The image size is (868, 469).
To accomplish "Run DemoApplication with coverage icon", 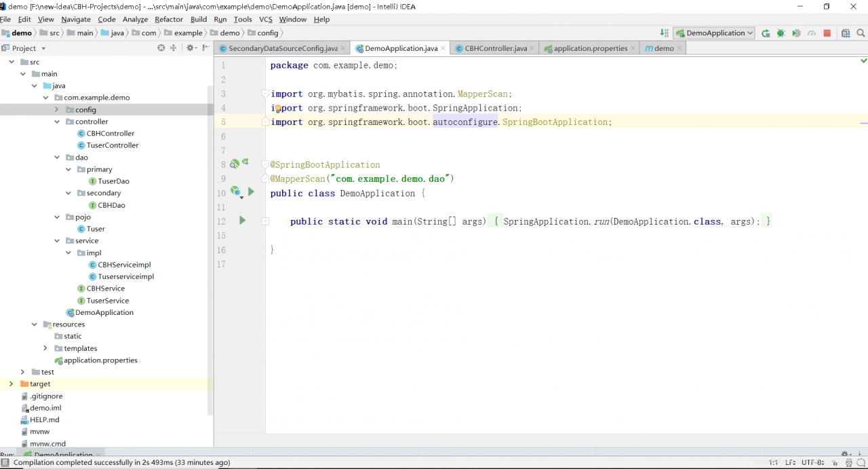I will click(x=796, y=33).
